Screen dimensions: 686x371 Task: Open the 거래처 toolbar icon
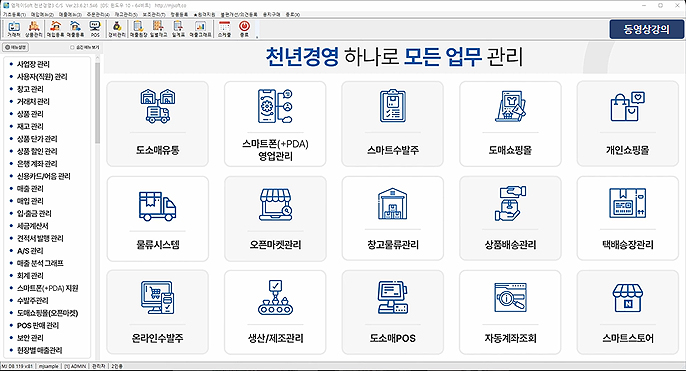coord(14,29)
